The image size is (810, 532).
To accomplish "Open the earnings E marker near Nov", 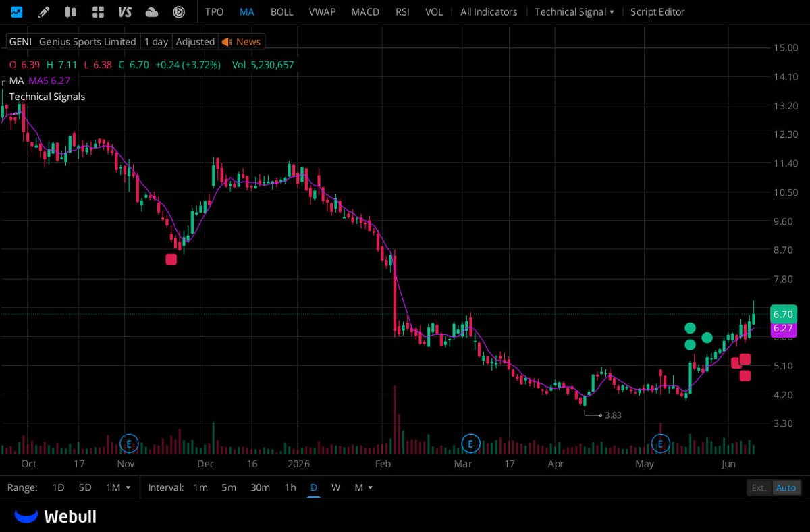I will [x=128, y=444].
